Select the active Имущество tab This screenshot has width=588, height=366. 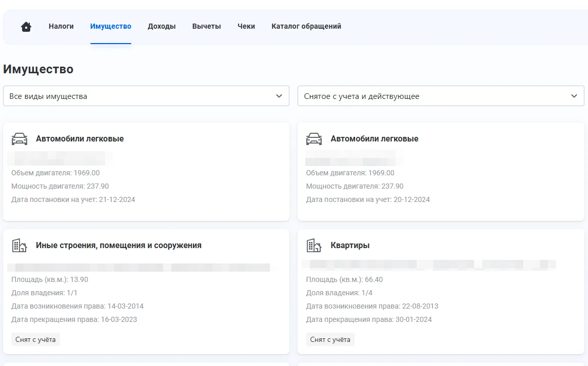coord(111,26)
